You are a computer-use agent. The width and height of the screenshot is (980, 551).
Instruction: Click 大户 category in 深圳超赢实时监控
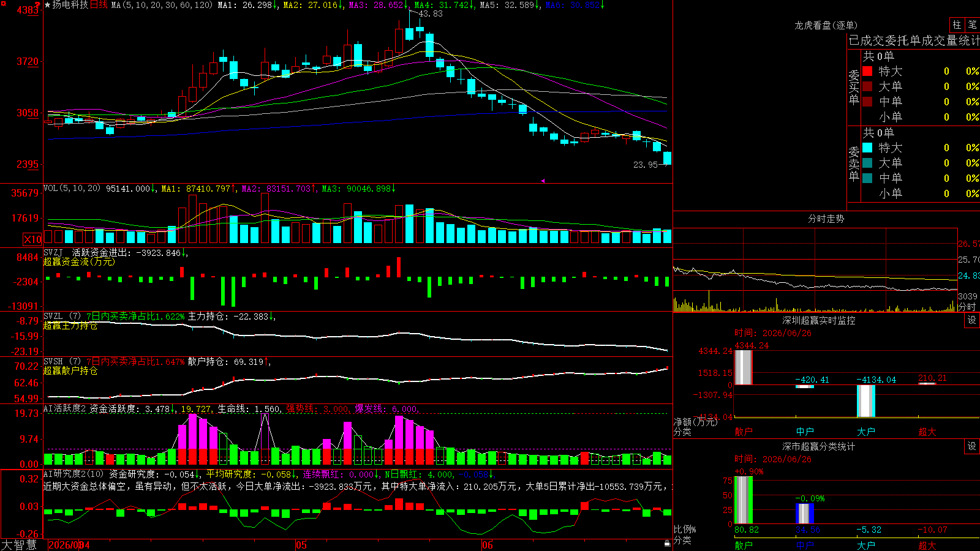coord(866,432)
